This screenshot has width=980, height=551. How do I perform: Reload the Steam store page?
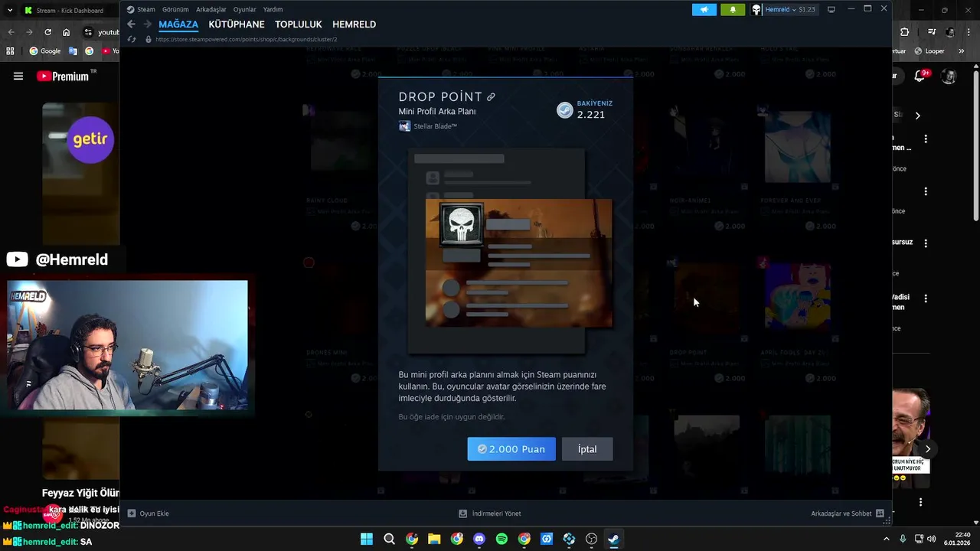point(132,39)
